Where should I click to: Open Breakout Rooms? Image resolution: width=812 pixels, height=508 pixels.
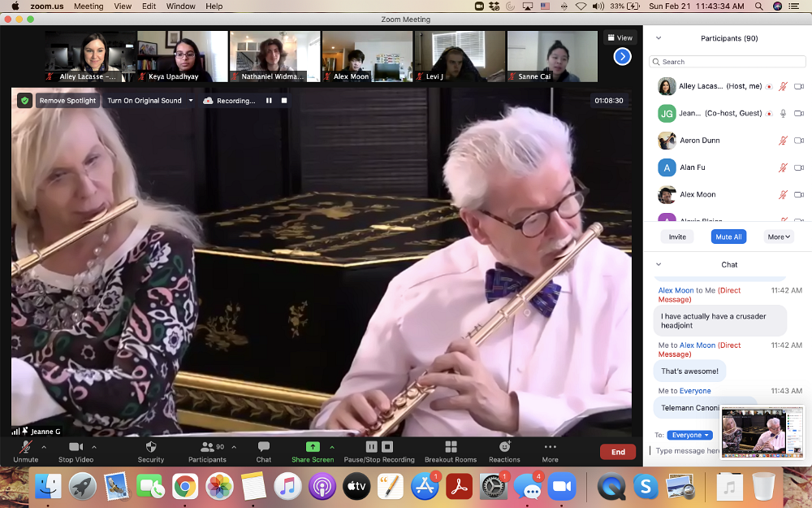[x=451, y=451]
